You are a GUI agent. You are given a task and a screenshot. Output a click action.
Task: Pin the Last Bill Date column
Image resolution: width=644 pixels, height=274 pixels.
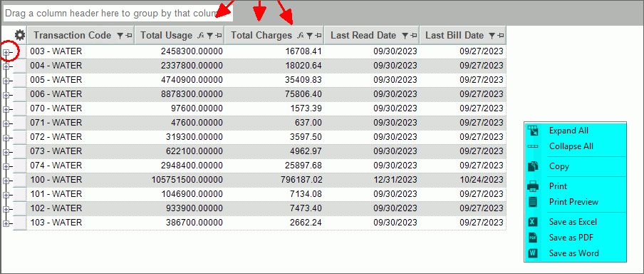[x=500, y=36]
